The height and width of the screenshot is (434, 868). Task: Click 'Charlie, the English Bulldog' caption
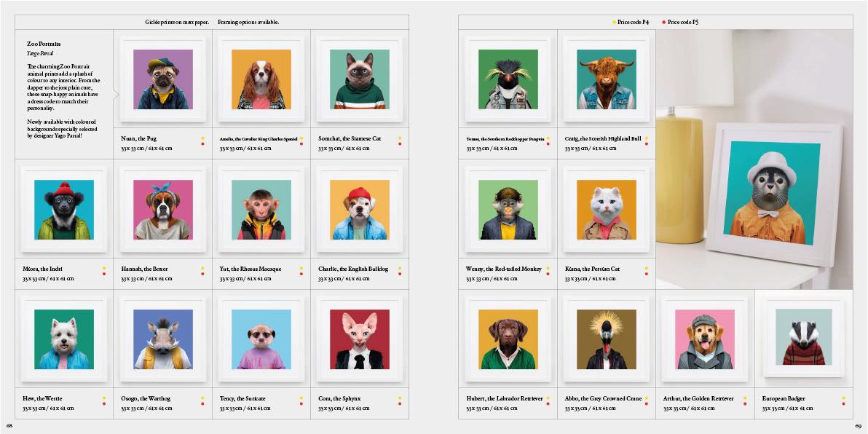click(x=353, y=269)
